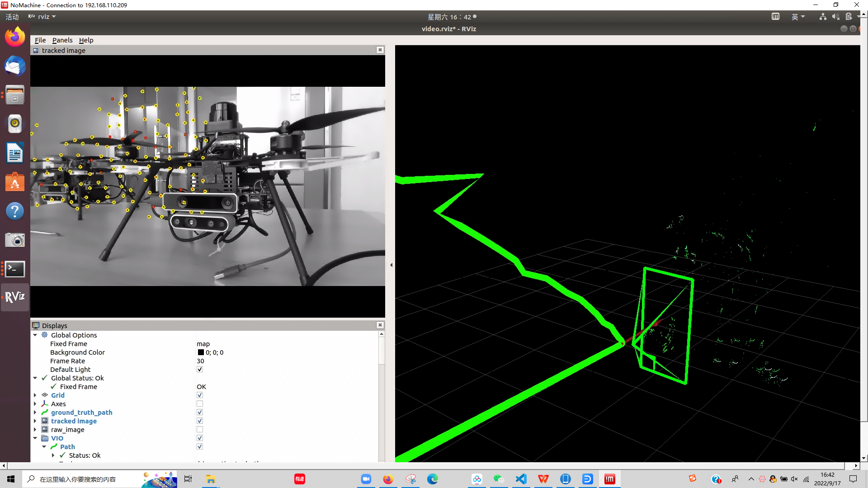Screen dimensions: 868x488
Task: Open the File menu
Action: pos(40,40)
